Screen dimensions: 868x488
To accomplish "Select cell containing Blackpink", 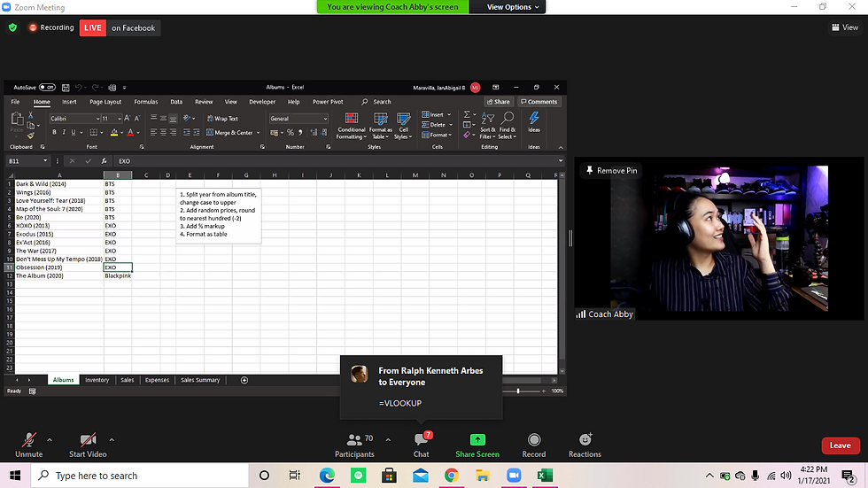I will [117, 275].
